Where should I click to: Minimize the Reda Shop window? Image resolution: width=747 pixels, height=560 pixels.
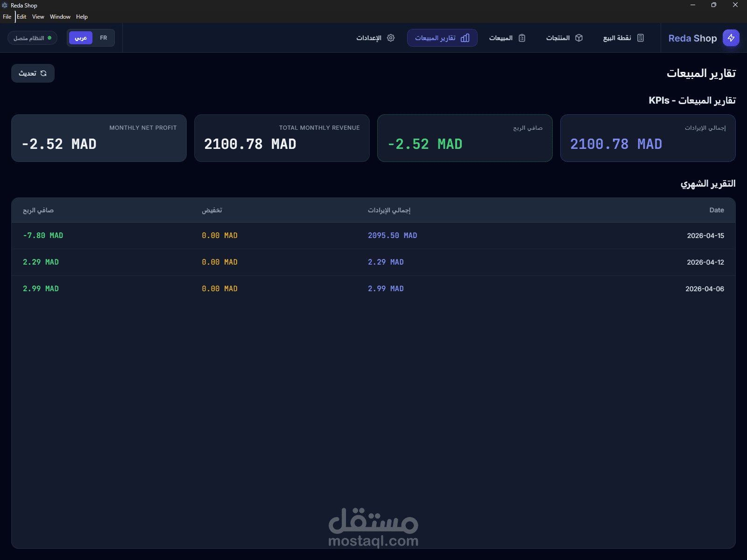click(693, 5)
